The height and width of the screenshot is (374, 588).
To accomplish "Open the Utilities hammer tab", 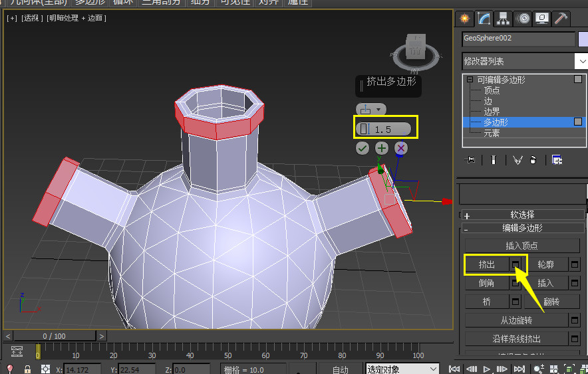I will pos(561,18).
